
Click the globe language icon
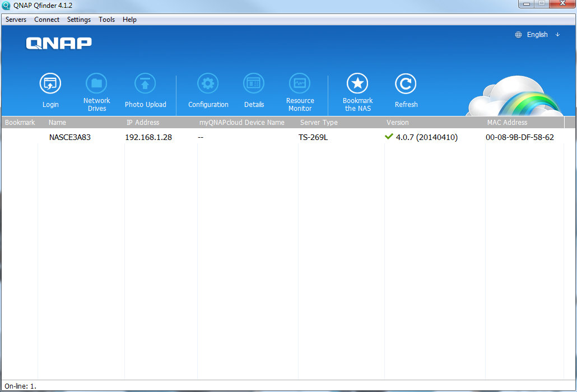click(x=519, y=35)
